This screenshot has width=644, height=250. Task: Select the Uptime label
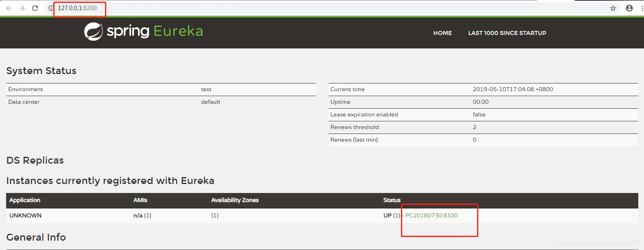(x=340, y=102)
